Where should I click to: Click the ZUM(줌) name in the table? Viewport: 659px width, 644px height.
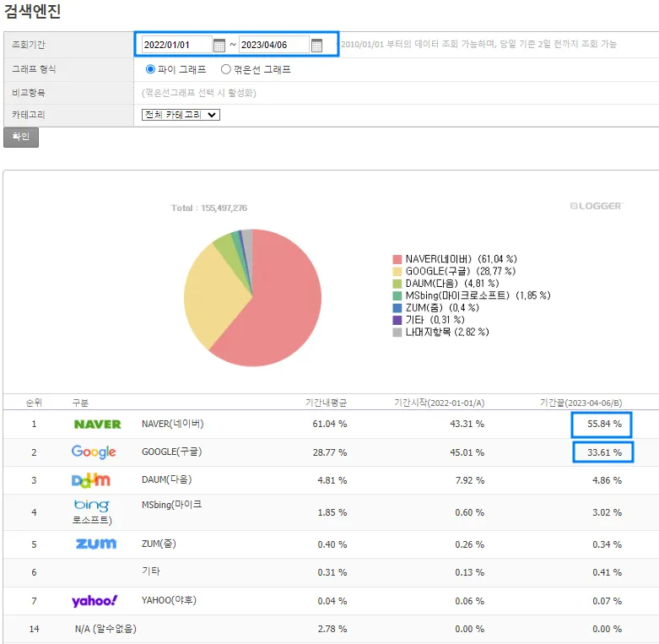(x=159, y=544)
